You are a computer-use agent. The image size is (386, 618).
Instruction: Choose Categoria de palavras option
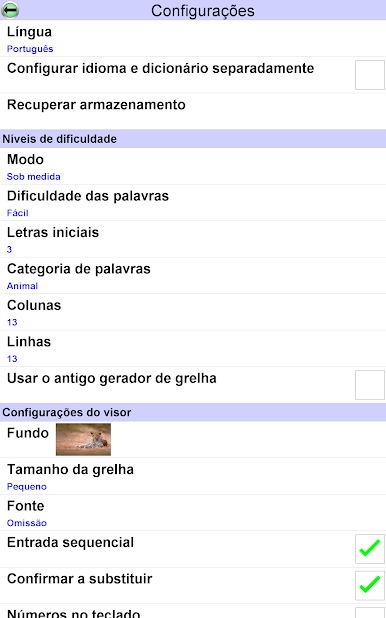tap(193, 275)
